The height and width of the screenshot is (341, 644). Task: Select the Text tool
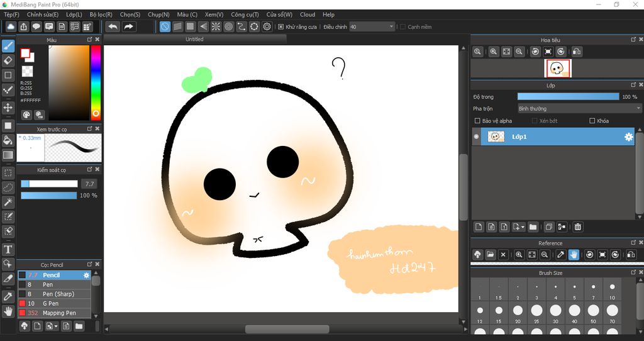[8, 249]
